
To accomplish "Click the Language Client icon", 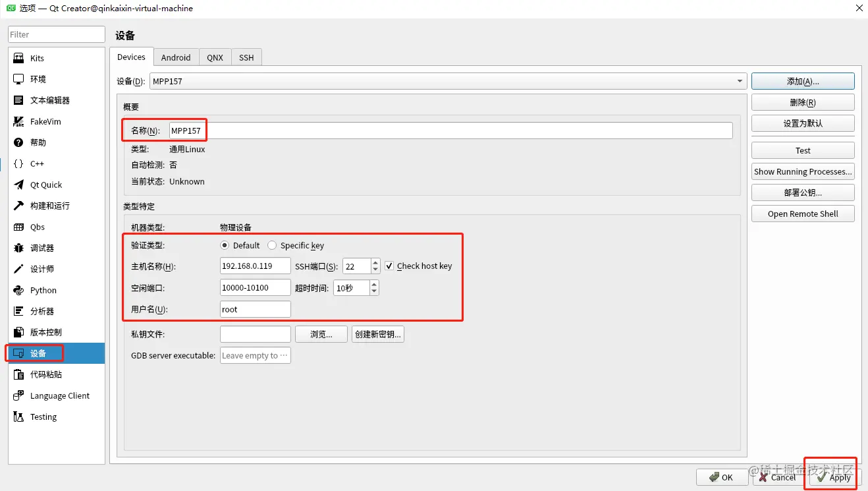I will [x=18, y=395].
